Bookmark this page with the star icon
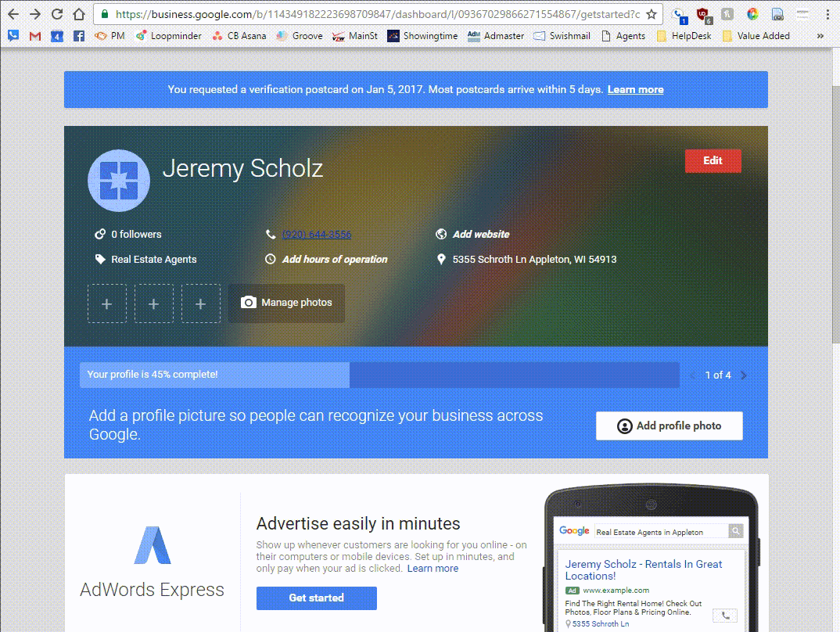Viewport: 840px width, 632px height. click(652, 14)
